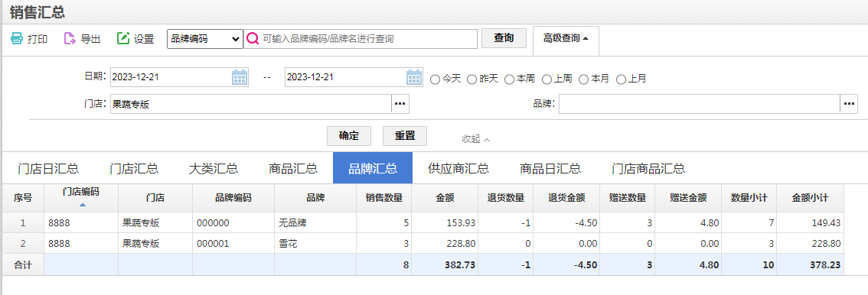Switch to the 供应商汇总 tab

458,168
